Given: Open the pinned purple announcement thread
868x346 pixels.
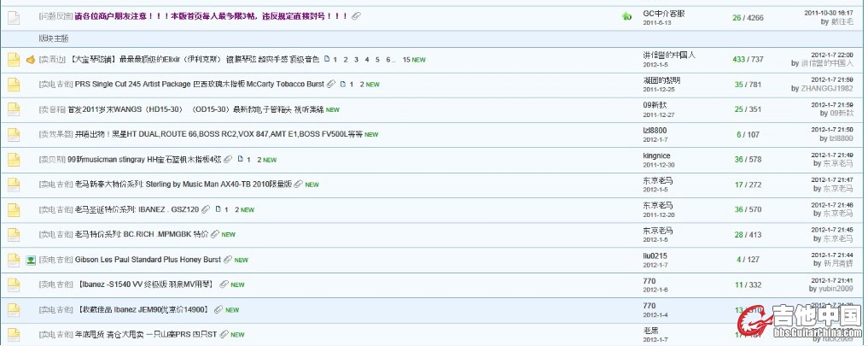Looking at the screenshot, I should coord(211,16).
